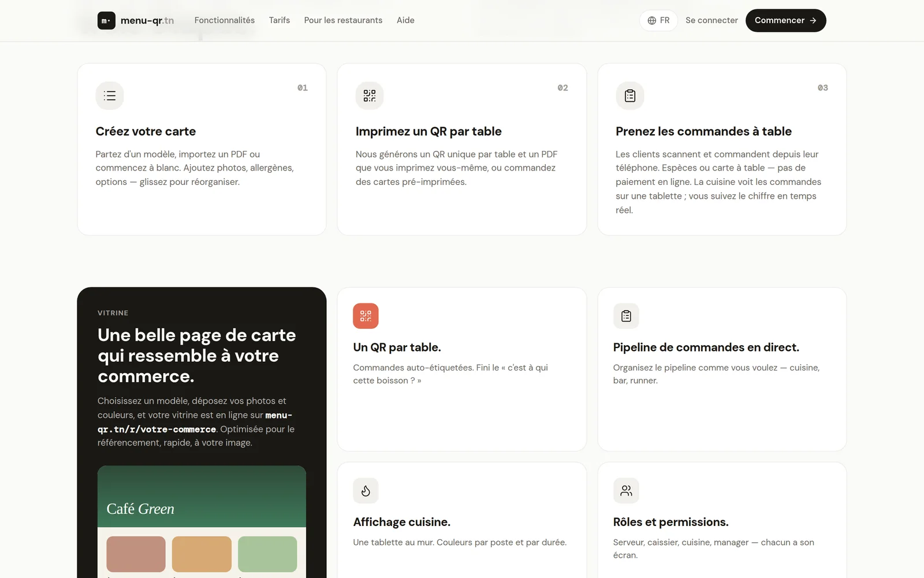Click the arrow in the Commencer button
The height and width of the screenshot is (578, 924).
[x=813, y=20]
